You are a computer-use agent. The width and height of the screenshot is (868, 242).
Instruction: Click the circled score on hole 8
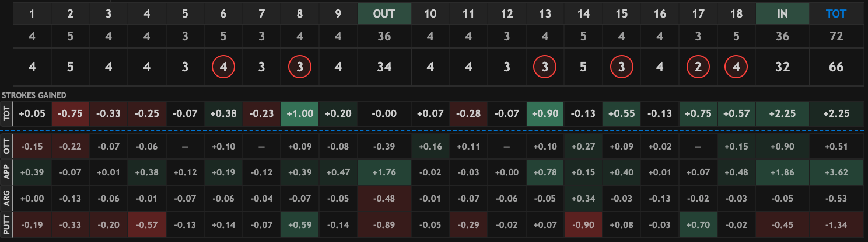click(300, 67)
